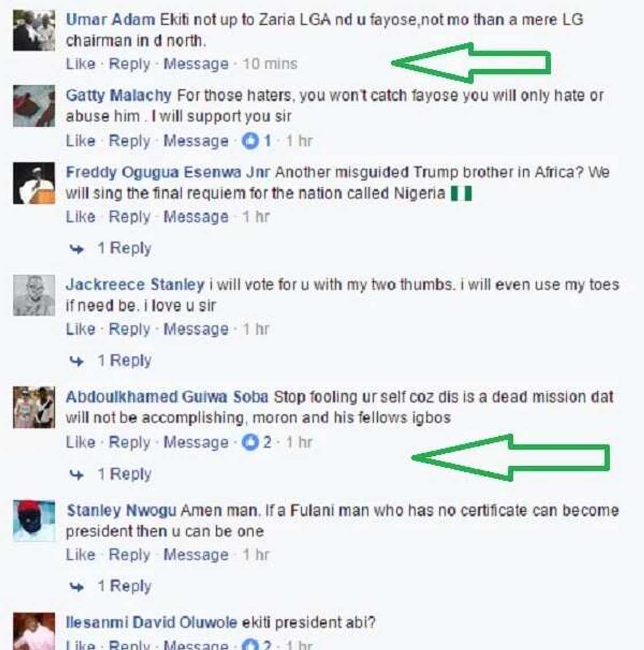
Task: Click the 10 mins timestamp on Umar's comment
Action: click(270, 64)
